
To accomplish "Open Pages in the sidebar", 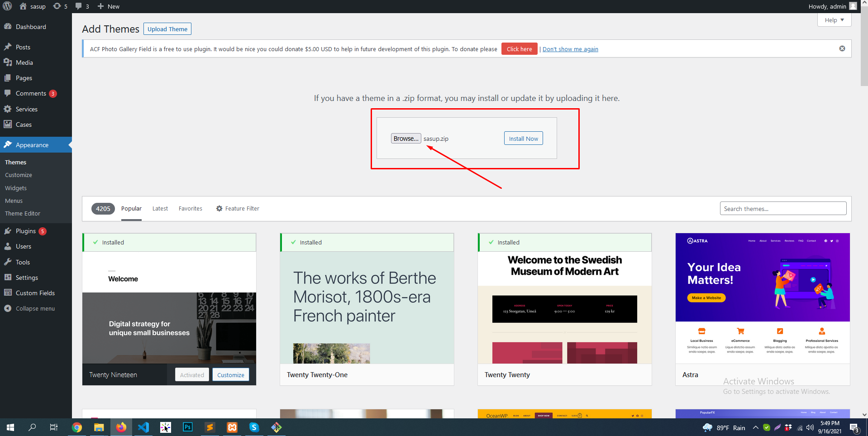I will point(24,78).
